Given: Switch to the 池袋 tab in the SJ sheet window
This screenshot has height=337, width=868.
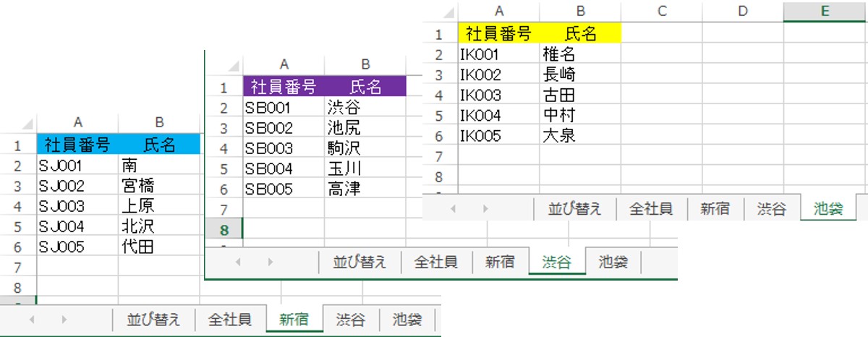Looking at the screenshot, I should point(406,319).
